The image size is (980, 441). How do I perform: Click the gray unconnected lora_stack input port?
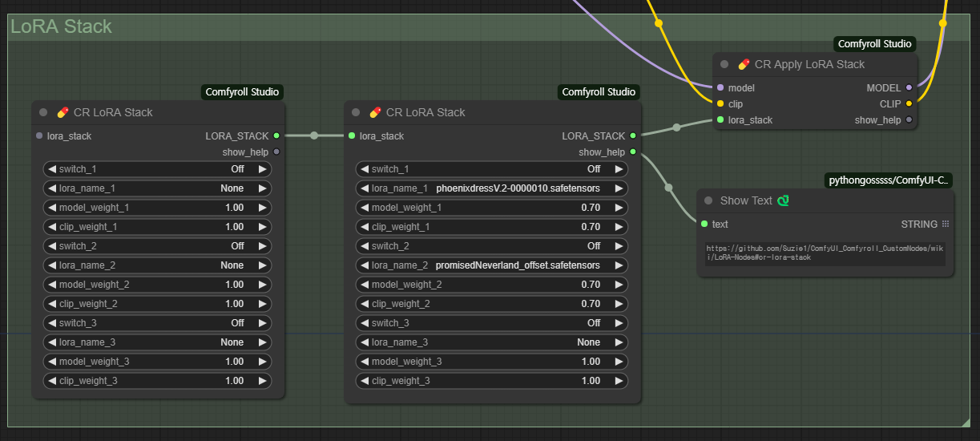point(39,136)
